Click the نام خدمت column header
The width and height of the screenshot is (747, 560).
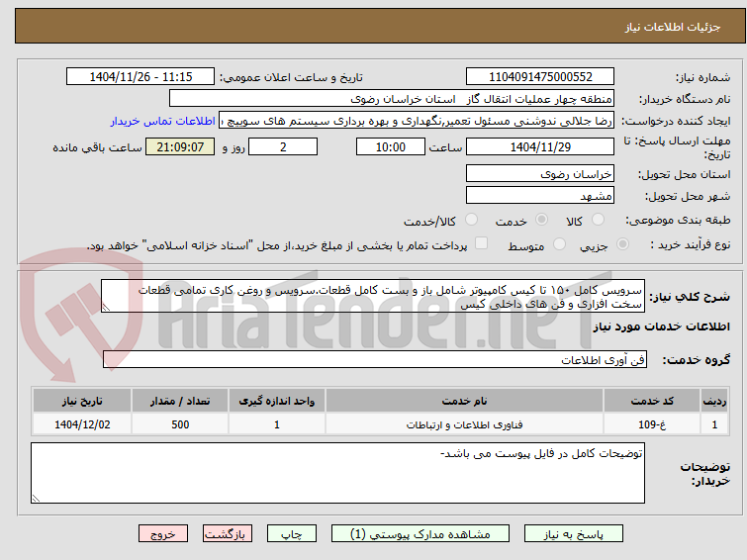point(464,401)
